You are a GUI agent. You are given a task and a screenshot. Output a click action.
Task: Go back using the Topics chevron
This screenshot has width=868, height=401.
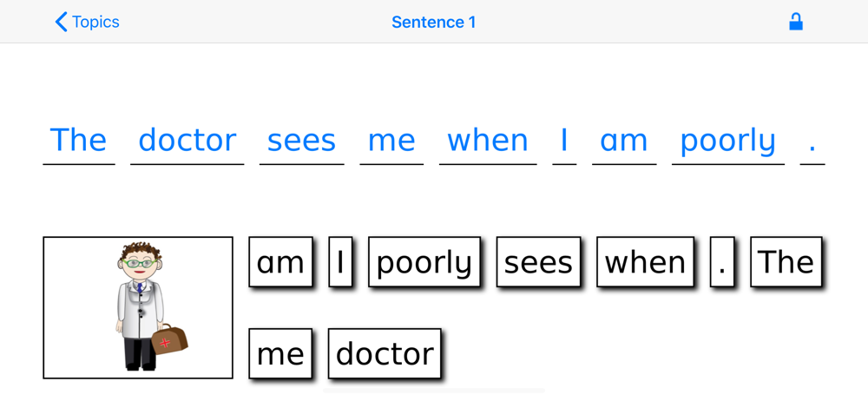click(87, 23)
